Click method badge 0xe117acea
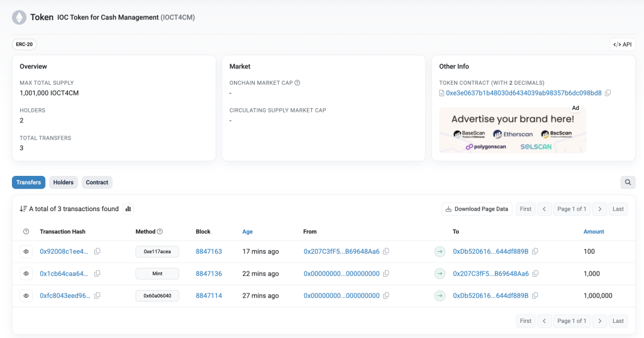The height and width of the screenshot is (338, 644). [x=157, y=251]
